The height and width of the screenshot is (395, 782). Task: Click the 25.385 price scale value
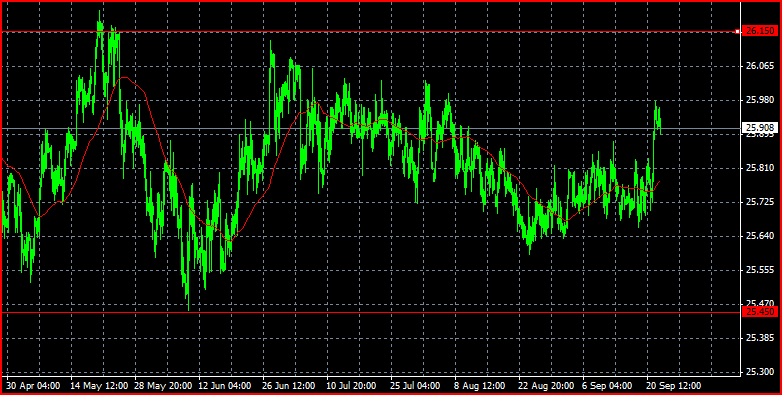coord(758,338)
